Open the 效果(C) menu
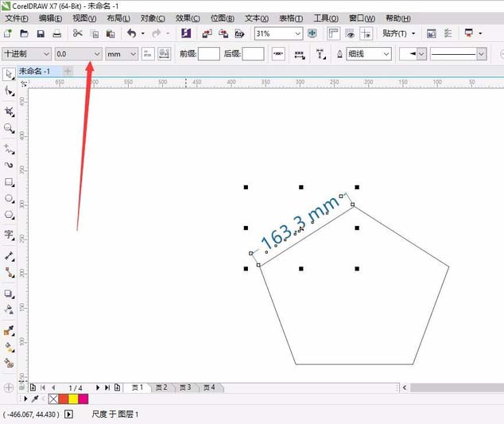Screen dimensions: 504x424 [x=188, y=18]
